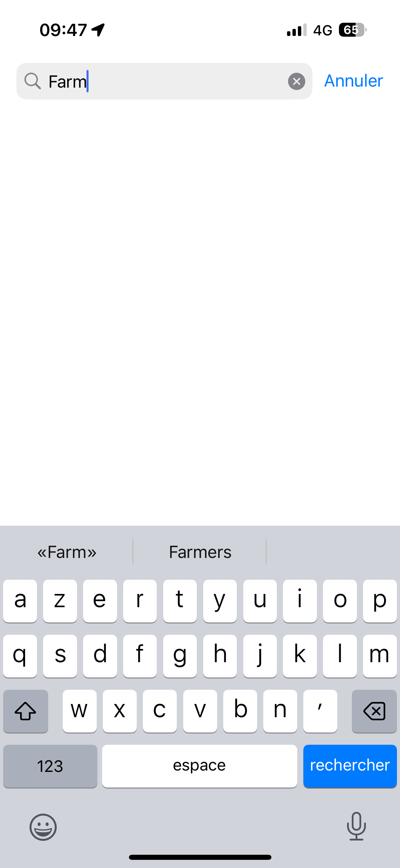Toggle the shift key
Viewport: 400px width, 868px height.
click(25, 710)
